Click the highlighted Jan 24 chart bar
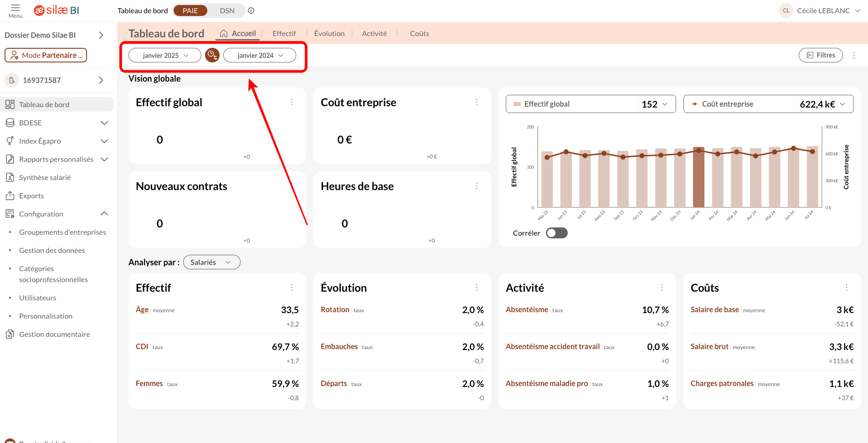This screenshot has height=443, width=868. tap(698, 178)
